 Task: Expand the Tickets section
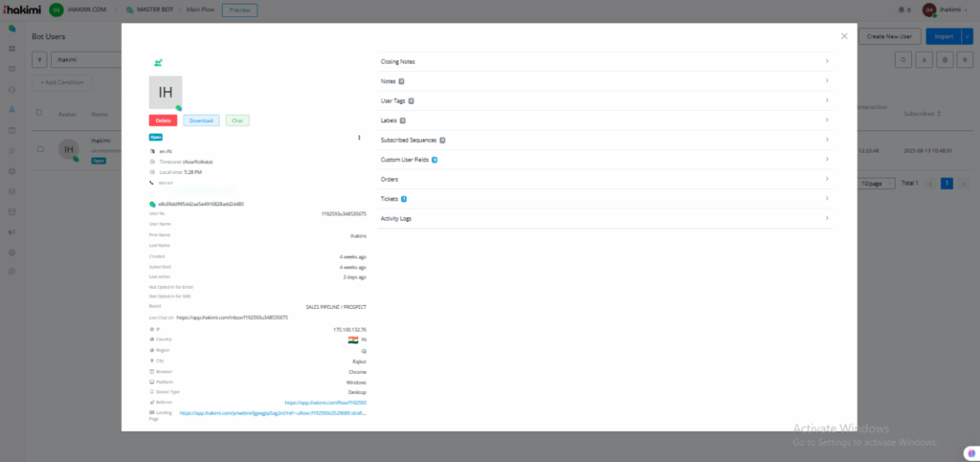click(x=605, y=199)
